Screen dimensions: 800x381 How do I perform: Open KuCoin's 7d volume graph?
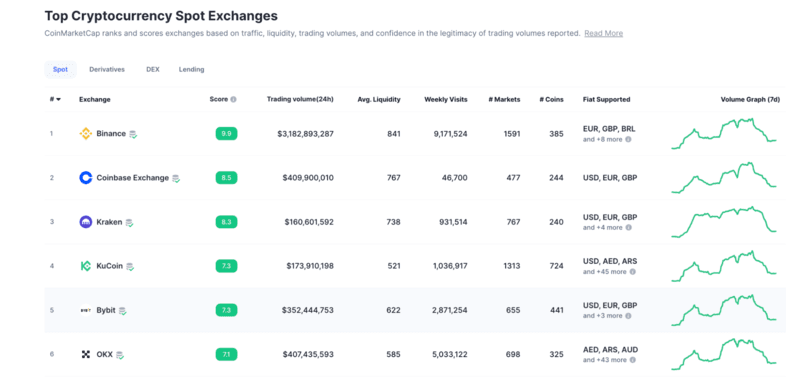pos(723,266)
